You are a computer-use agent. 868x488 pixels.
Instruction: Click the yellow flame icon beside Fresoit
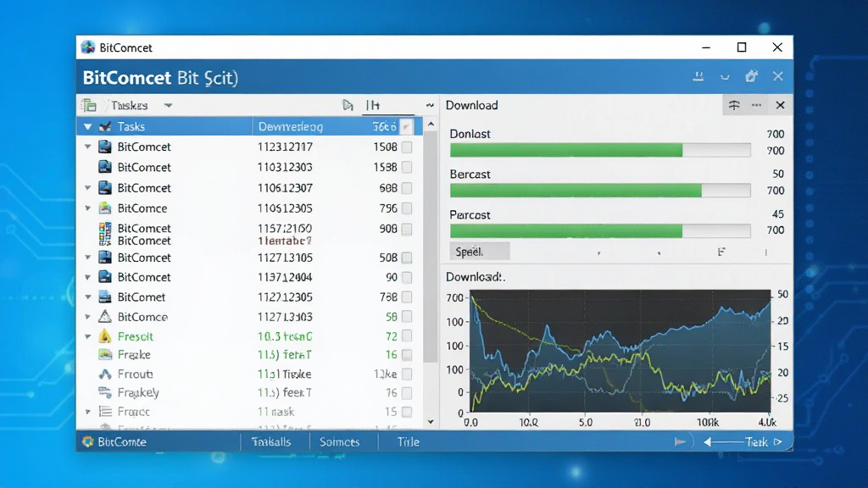coord(105,335)
